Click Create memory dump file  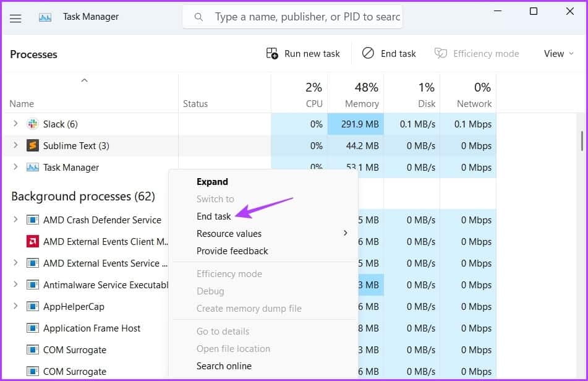(249, 309)
